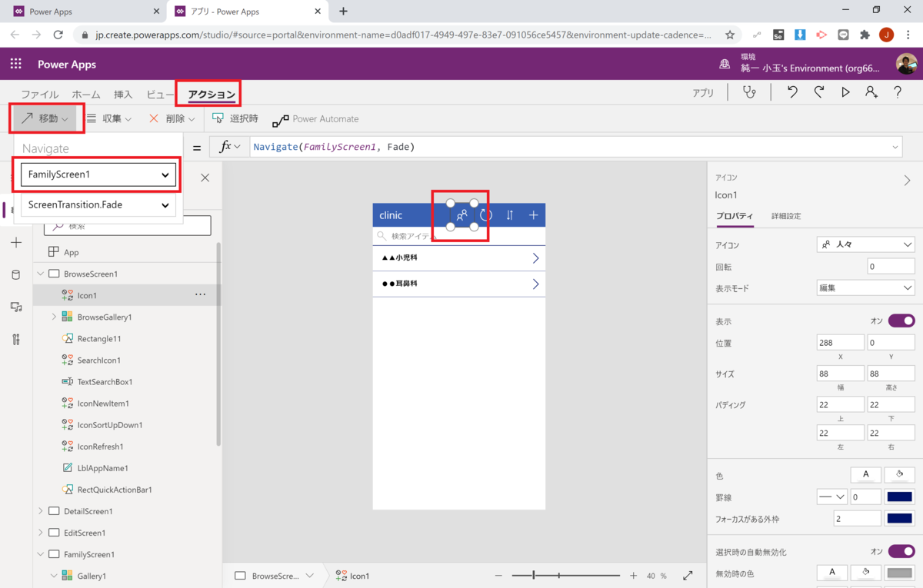The image size is (923, 588).
Task: Open the 収集 dropdown
Action: (109, 118)
